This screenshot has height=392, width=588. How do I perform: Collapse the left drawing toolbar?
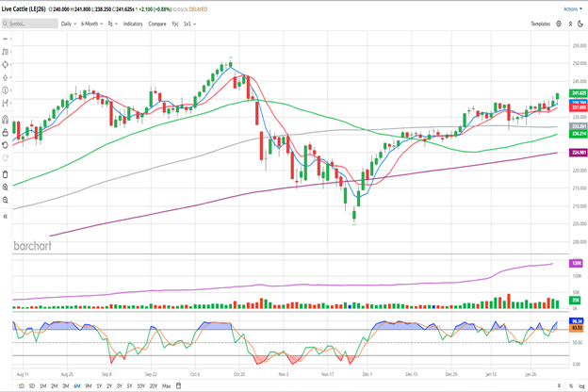pos(6,216)
